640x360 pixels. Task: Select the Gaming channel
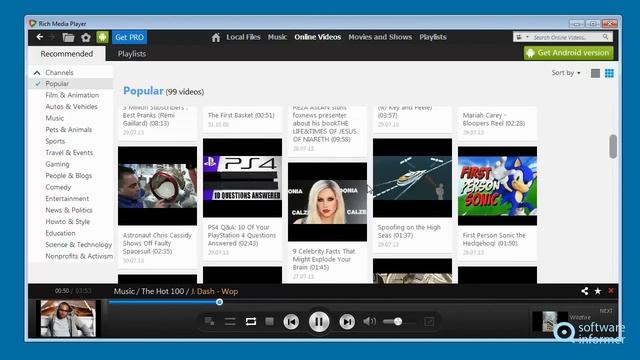tap(58, 164)
